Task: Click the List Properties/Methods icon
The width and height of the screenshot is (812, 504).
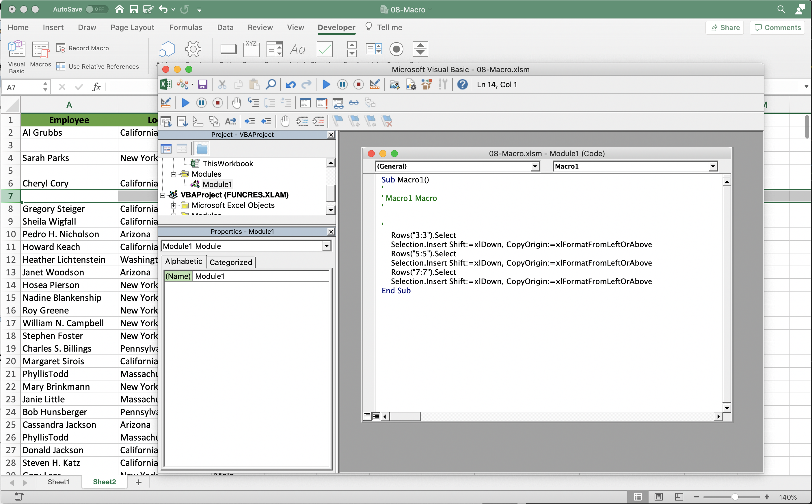Action: 166,121
